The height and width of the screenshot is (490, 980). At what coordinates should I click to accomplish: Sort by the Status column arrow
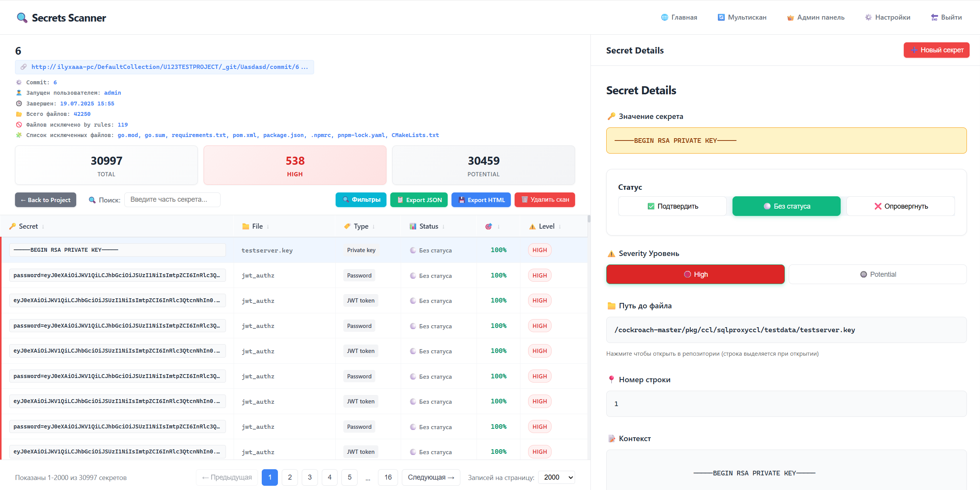pyautogui.click(x=443, y=227)
